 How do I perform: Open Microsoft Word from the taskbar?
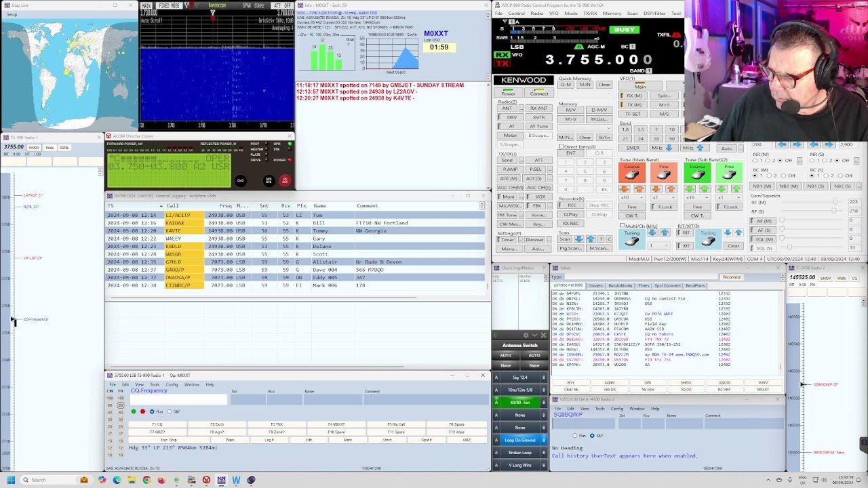click(x=236, y=480)
